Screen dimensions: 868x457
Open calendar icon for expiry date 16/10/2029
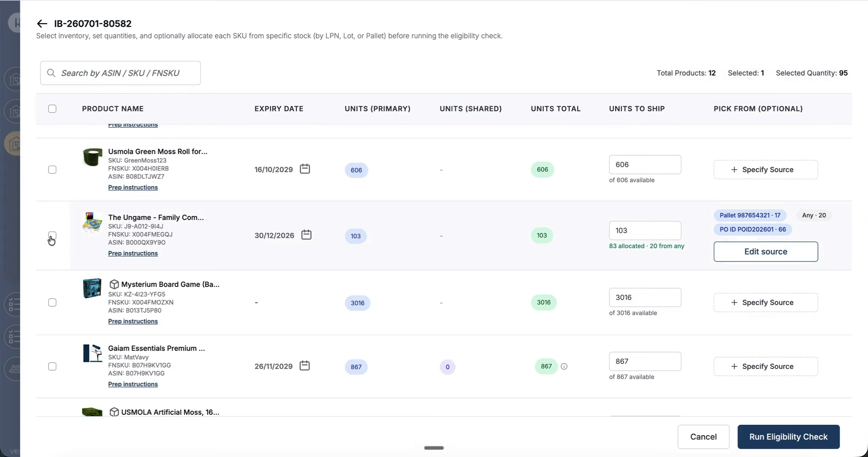305,169
